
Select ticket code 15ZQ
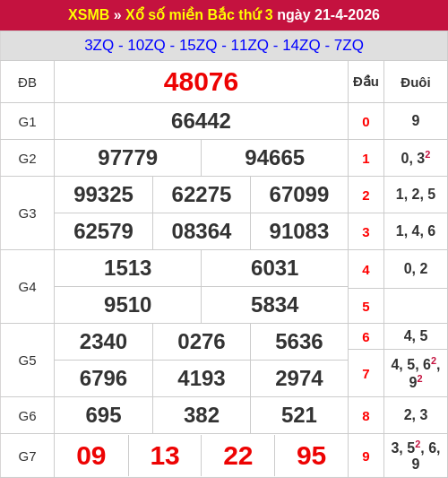point(198,46)
